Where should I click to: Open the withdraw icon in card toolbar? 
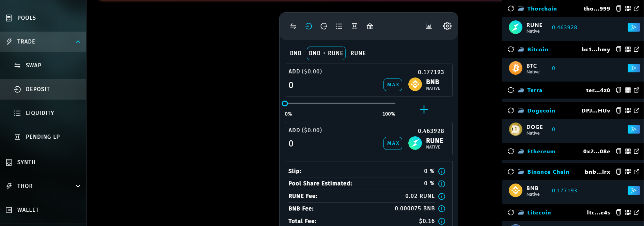[x=324, y=26]
